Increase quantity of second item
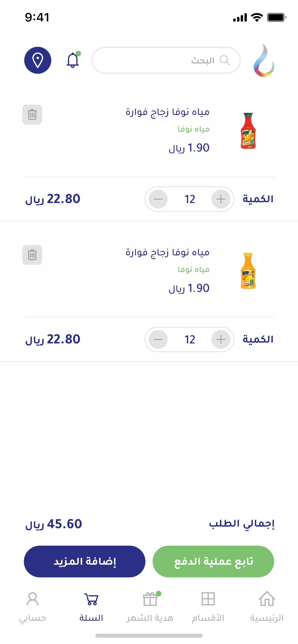Image resolution: width=298 pixels, height=644 pixels. tap(221, 339)
